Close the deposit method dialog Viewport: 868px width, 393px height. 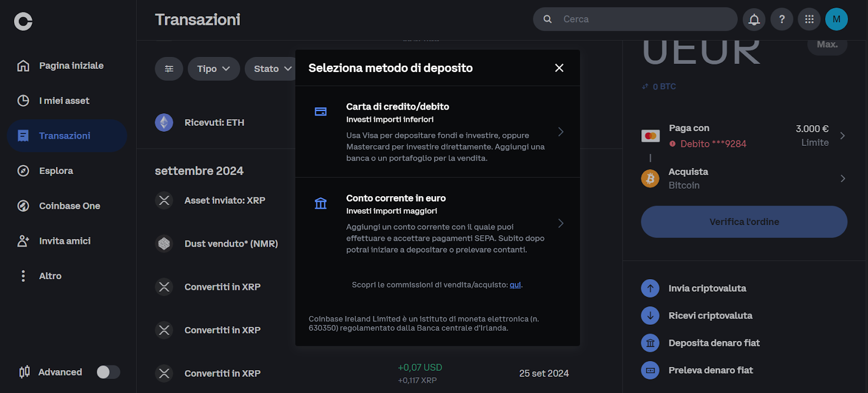(x=559, y=68)
